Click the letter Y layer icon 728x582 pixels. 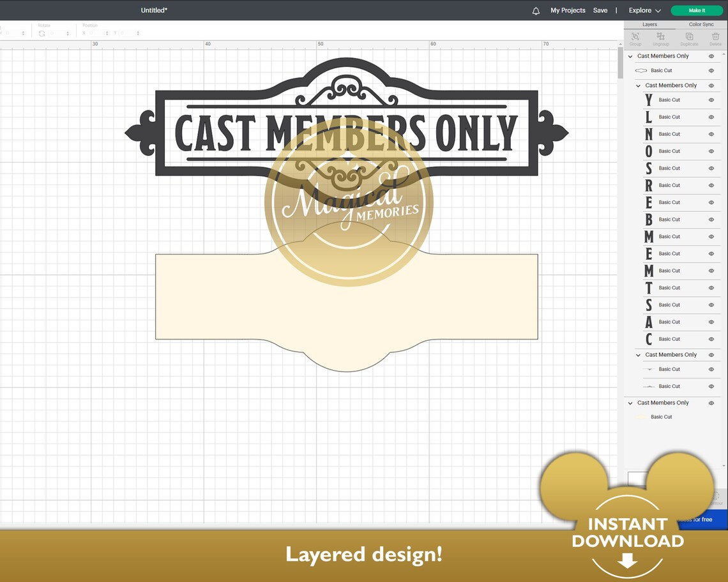(x=648, y=100)
